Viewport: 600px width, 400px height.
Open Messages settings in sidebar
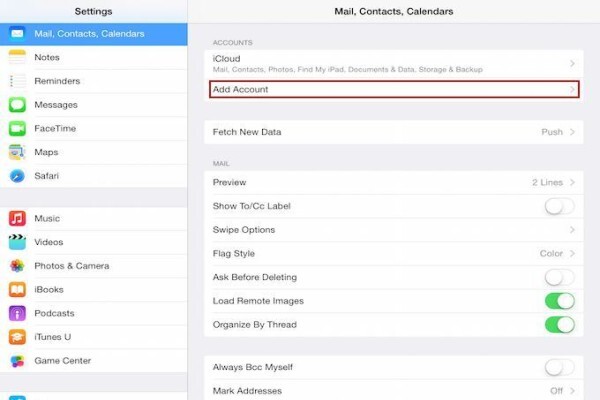[x=94, y=105]
